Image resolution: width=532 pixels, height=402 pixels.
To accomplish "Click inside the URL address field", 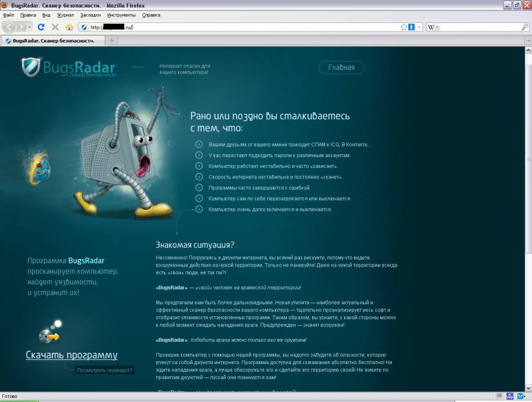I will pyautogui.click(x=236, y=27).
